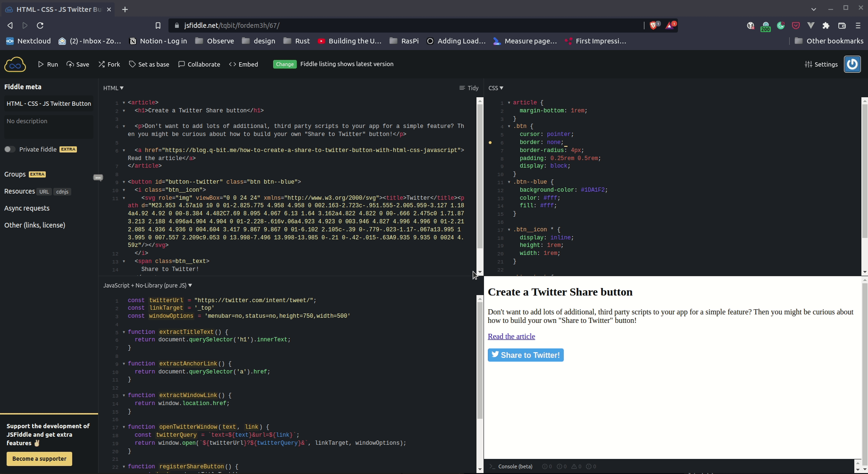The image size is (868, 474).
Task: Follow the Read the article link
Action: (x=511, y=336)
